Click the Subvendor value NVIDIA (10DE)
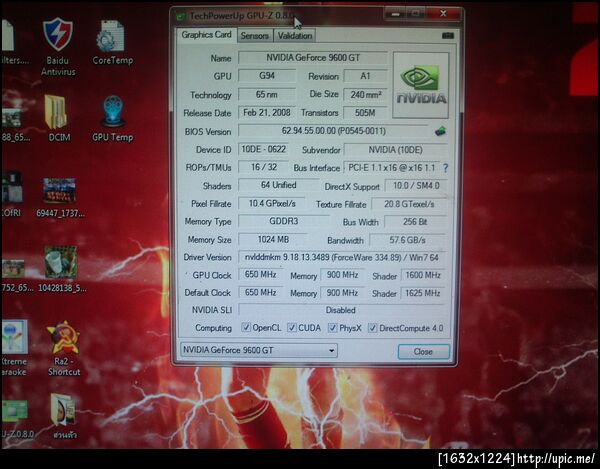The height and width of the screenshot is (469, 600). coord(395,150)
